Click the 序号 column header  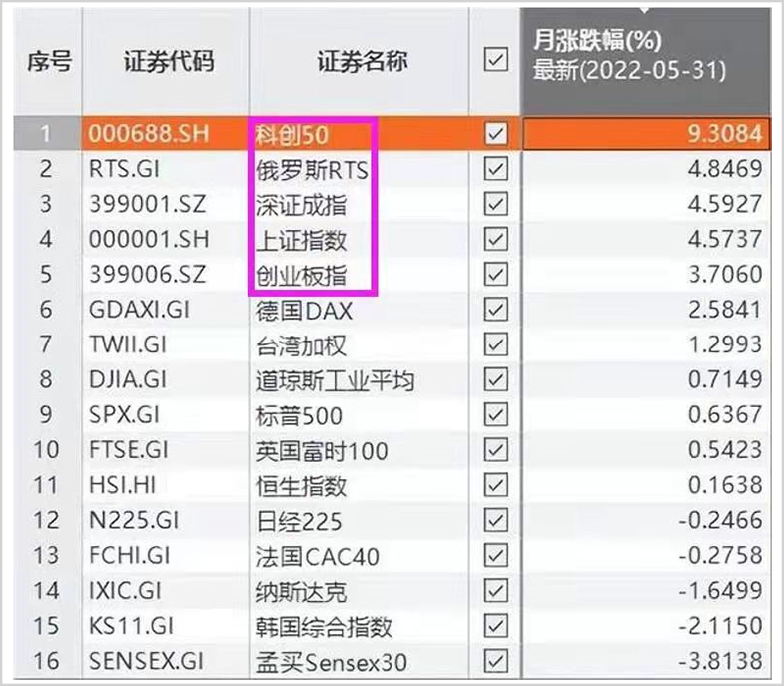tap(49, 61)
